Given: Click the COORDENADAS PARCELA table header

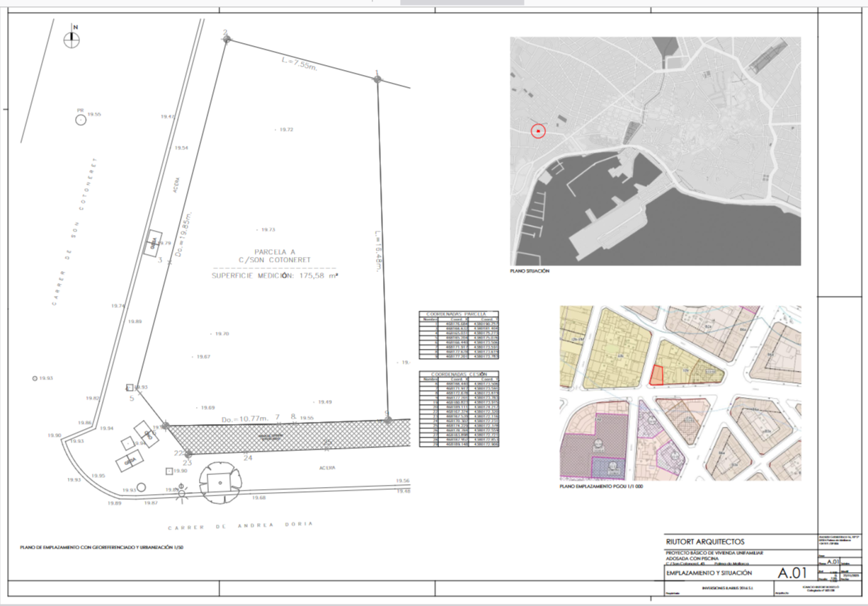Looking at the screenshot, I should pos(459,314).
